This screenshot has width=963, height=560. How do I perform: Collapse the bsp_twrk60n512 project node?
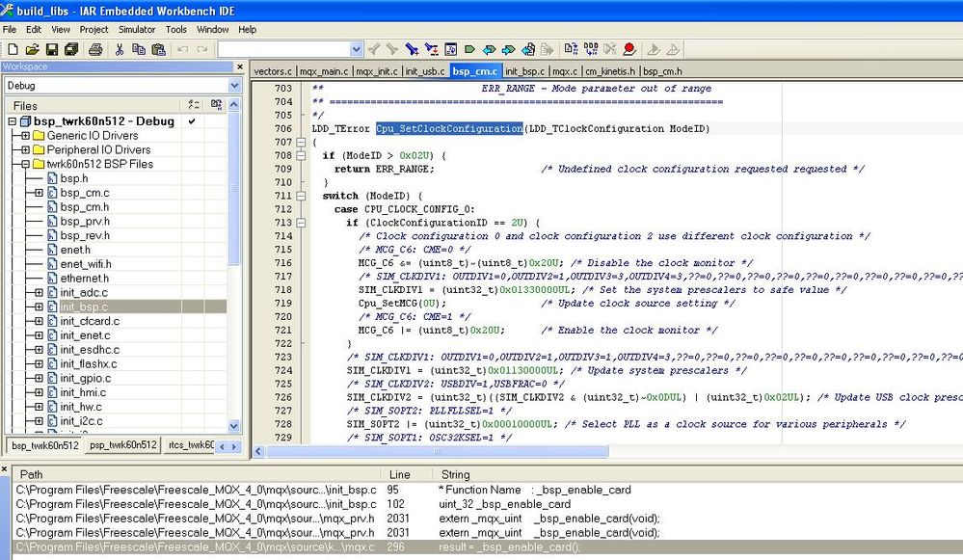12,121
